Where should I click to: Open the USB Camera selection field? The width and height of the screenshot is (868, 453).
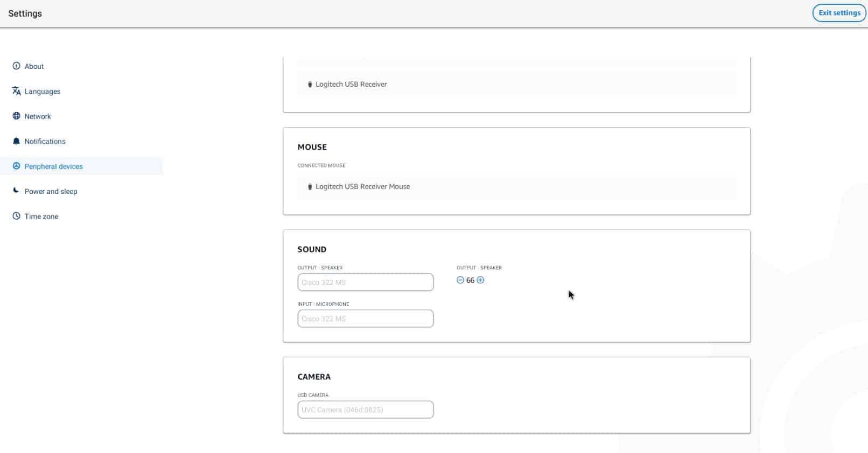pyautogui.click(x=366, y=409)
